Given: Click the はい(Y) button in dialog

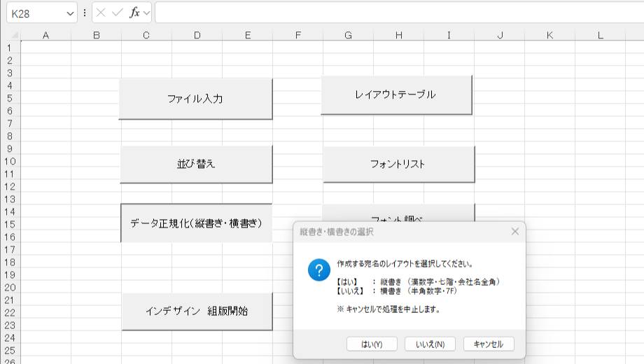Looking at the screenshot, I should (372, 344).
